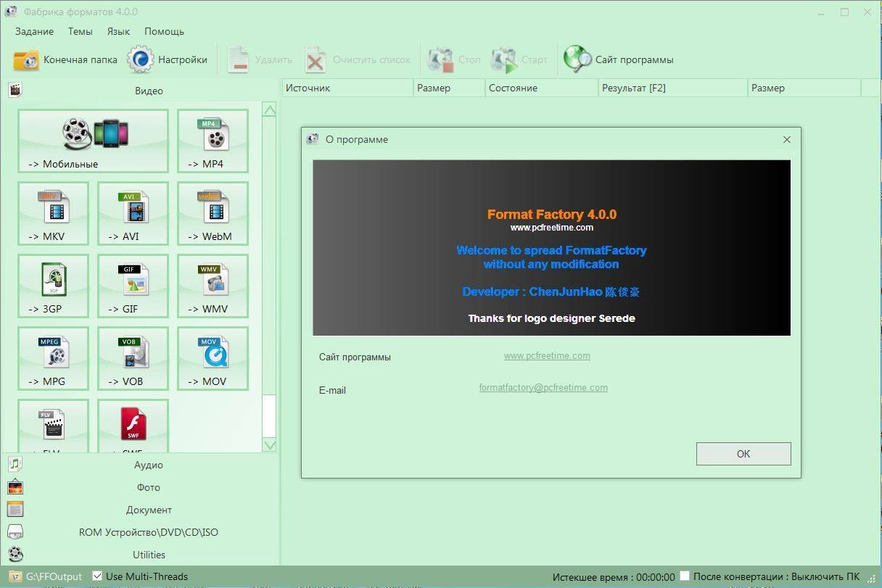The height and width of the screenshot is (588, 882).
Task: Click the music note Аудио icon
Action: coord(15,464)
